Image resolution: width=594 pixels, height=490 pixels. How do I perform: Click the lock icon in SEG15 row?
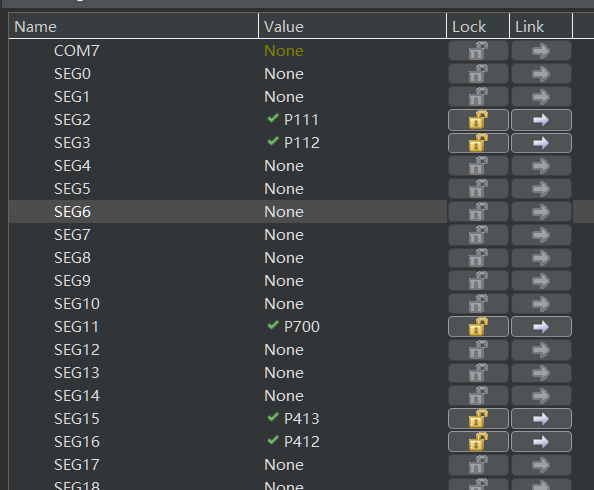478,419
